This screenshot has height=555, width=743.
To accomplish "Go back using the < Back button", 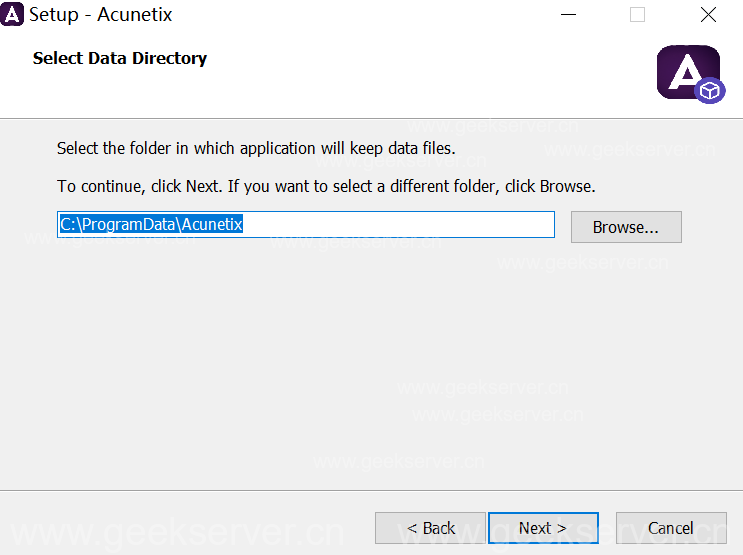I will point(430,528).
